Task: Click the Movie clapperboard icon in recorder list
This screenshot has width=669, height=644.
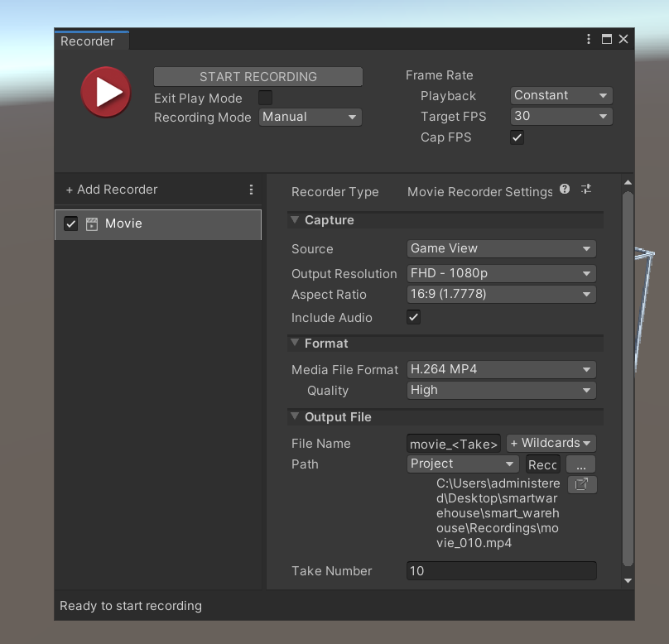Action: pos(91,223)
